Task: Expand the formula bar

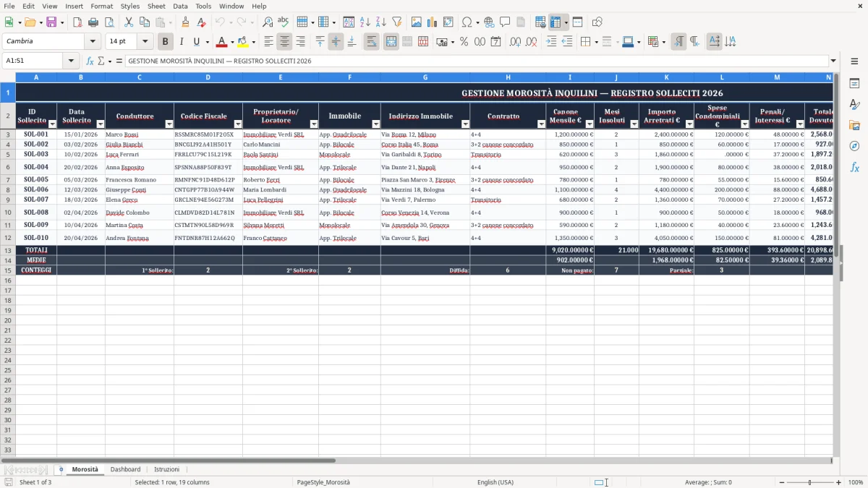Action: click(x=833, y=61)
